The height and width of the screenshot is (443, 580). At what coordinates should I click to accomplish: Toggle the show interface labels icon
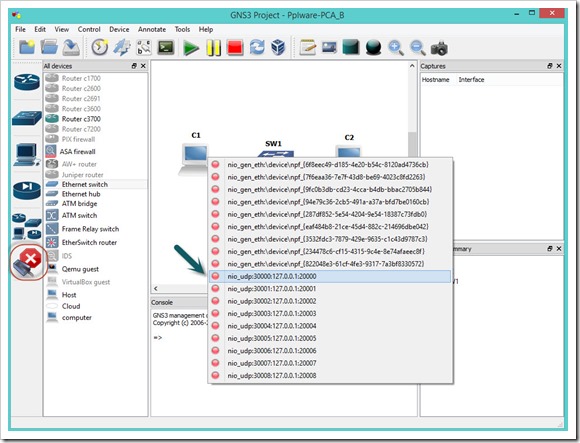click(x=144, y=48)
